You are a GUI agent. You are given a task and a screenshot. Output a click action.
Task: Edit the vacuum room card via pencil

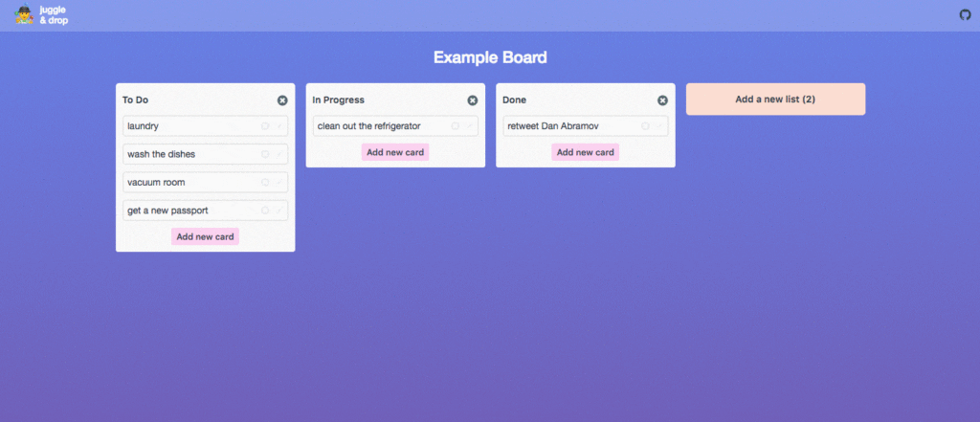coord(279,183)
